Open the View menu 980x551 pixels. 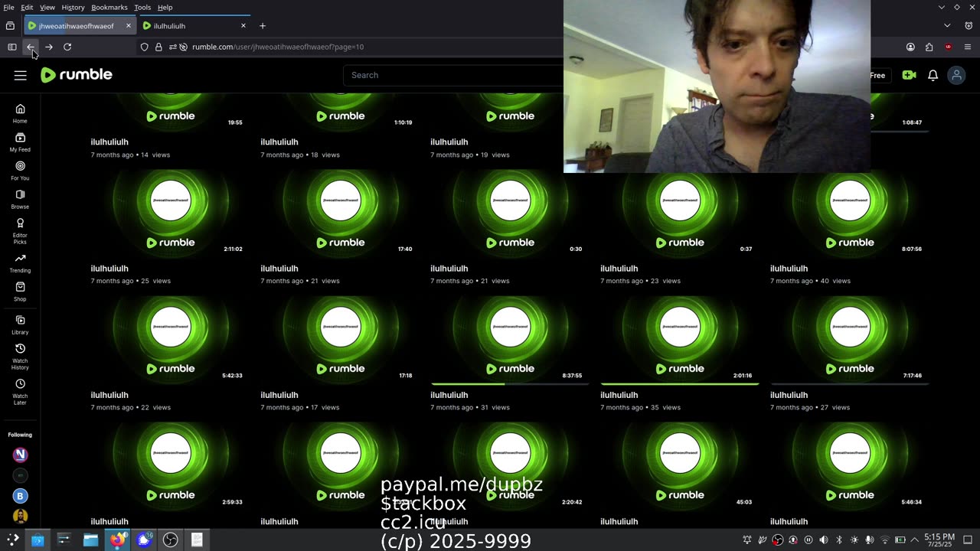coord(47,7)
